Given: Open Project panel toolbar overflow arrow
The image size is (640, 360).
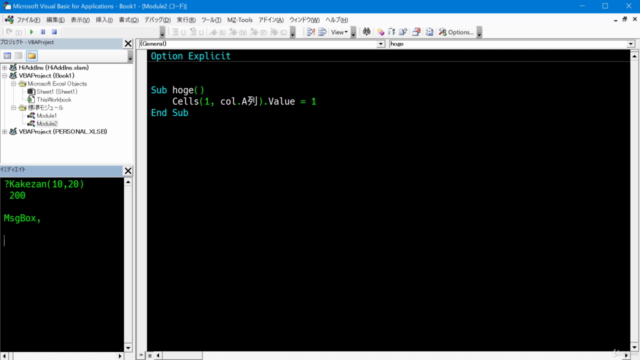Looking at the screenshot, I should (130, 56).
